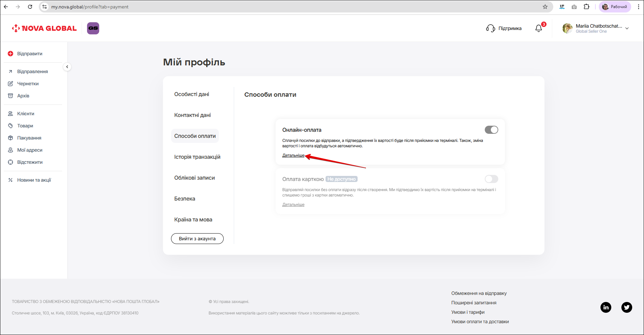Click the headset support icon
The height and width of the screenshot is (335, 644).
491,28
